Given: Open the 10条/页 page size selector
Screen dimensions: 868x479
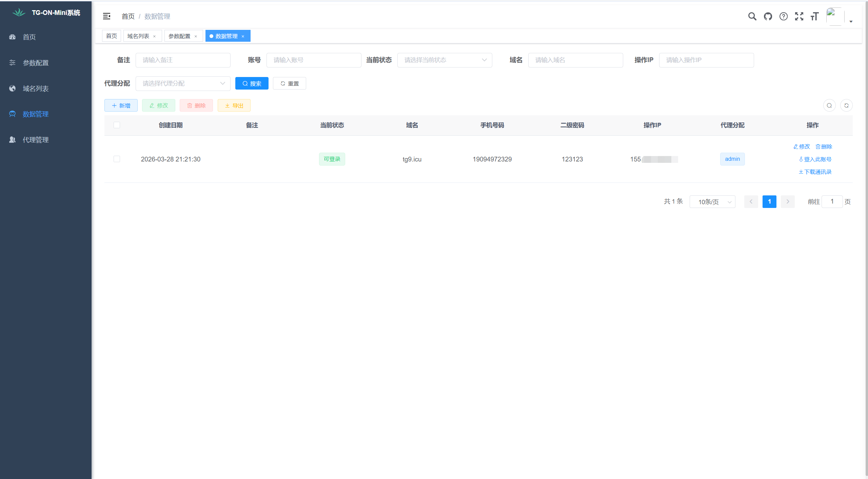Looking at the screenshot, I should coord(712,202).
